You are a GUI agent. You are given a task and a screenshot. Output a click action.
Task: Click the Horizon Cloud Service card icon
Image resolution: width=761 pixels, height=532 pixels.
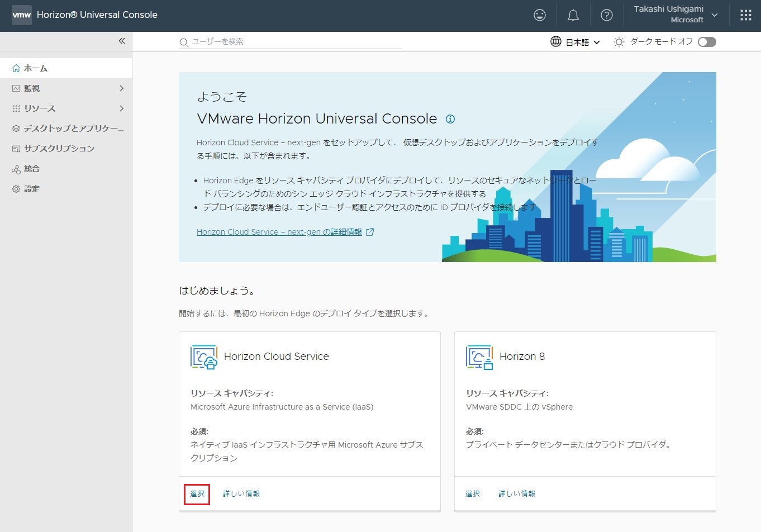(x=203, y=357)
